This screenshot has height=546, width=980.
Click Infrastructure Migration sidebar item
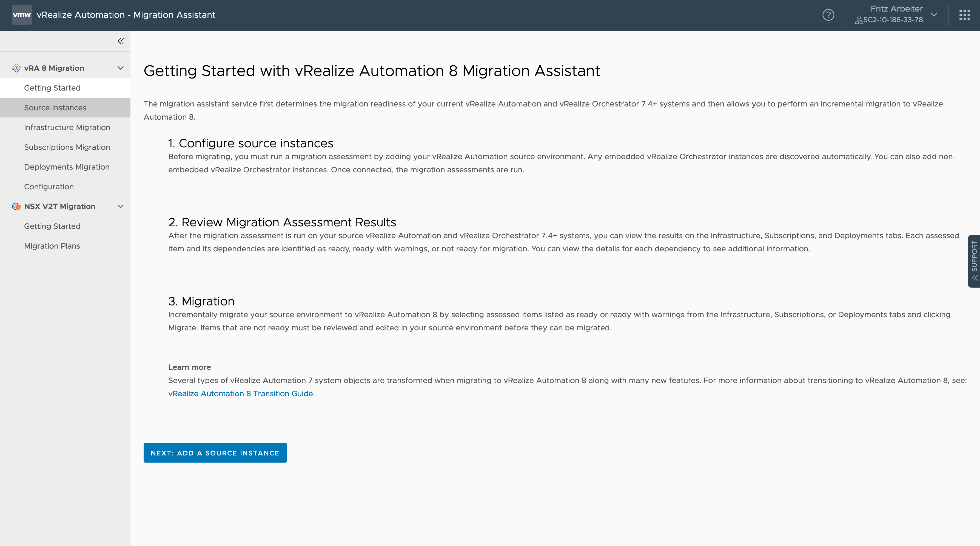(x=66, y=127)
